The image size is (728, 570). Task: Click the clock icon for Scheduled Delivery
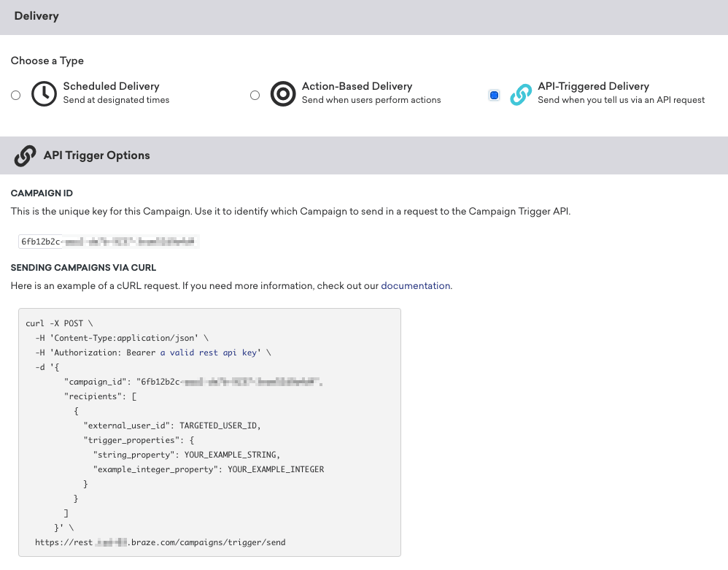coord(44,94)
